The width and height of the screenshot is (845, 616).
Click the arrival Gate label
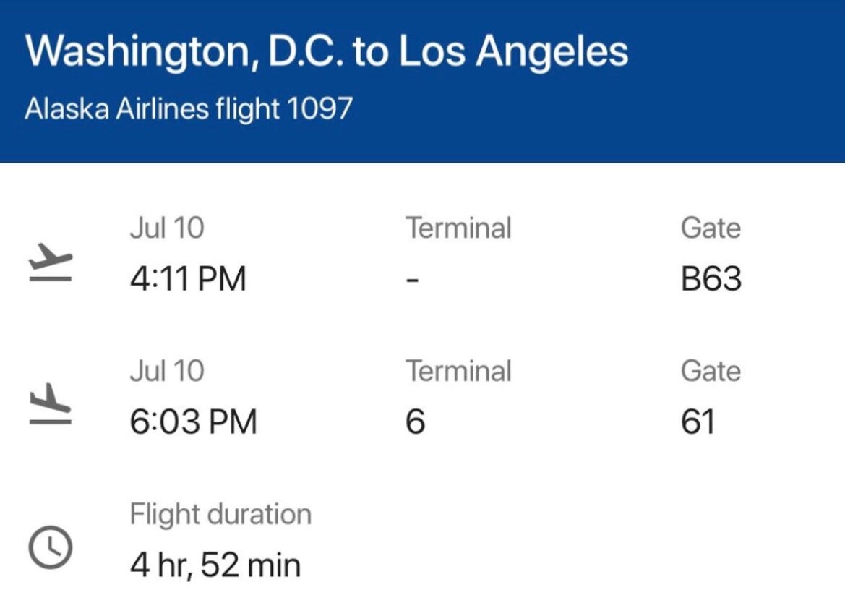pos(711,371)
